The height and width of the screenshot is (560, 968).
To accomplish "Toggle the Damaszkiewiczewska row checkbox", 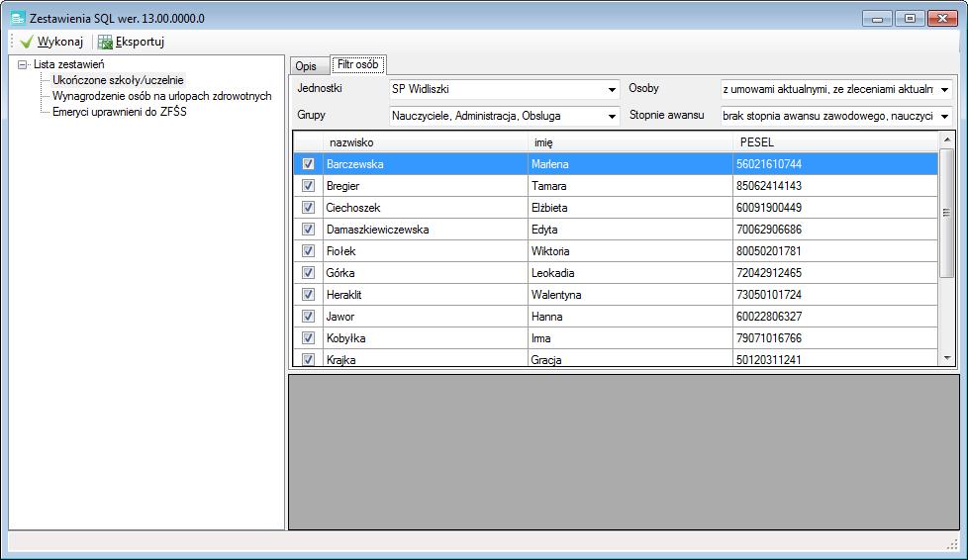I will pyautogui.click(x=308, y=230).
